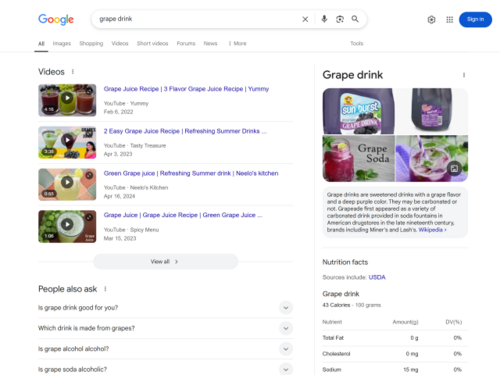Open 2 Easy Grape Juice Recipe link
The width and height of the screenshot is (500, 375).
pos(185,131)
